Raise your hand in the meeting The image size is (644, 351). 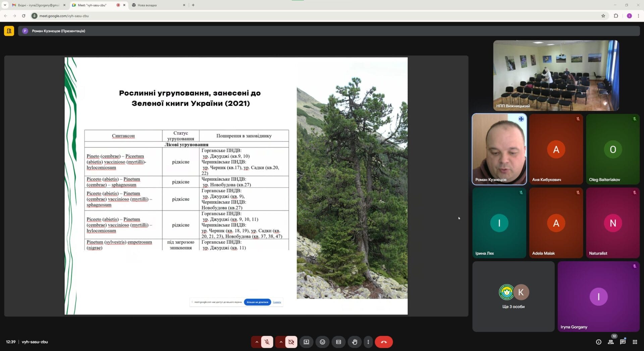355,342
